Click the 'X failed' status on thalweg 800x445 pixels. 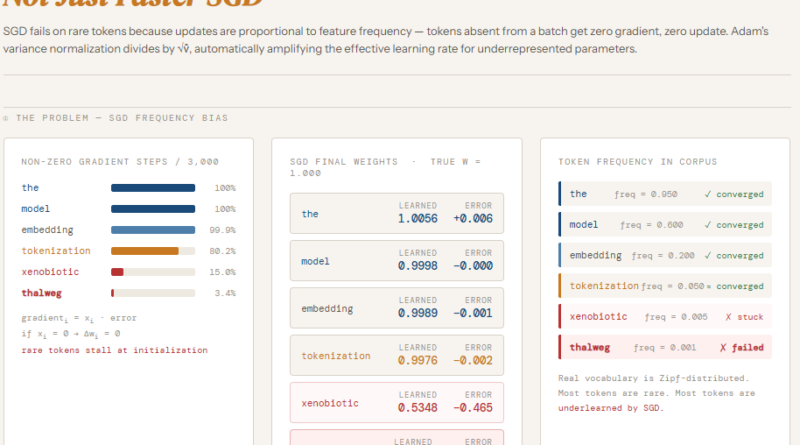click(x=742, y=348)
